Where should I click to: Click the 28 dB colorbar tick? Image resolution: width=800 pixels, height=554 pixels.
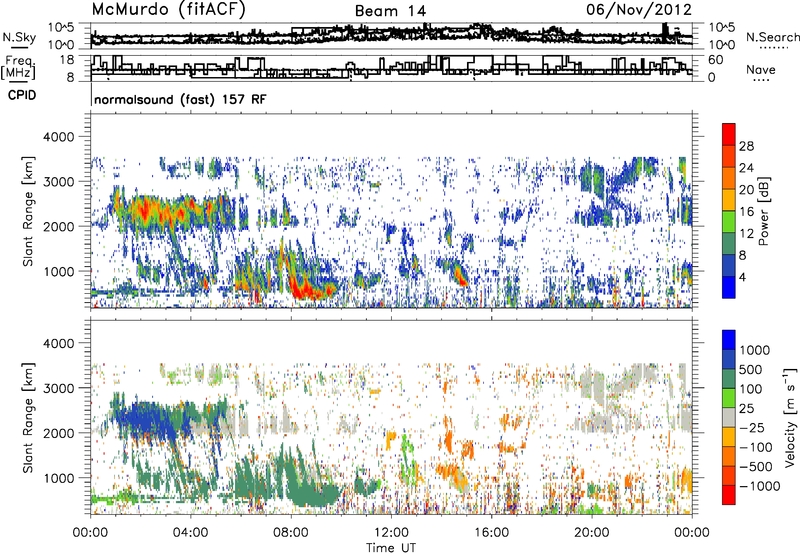tap(746, 146)
